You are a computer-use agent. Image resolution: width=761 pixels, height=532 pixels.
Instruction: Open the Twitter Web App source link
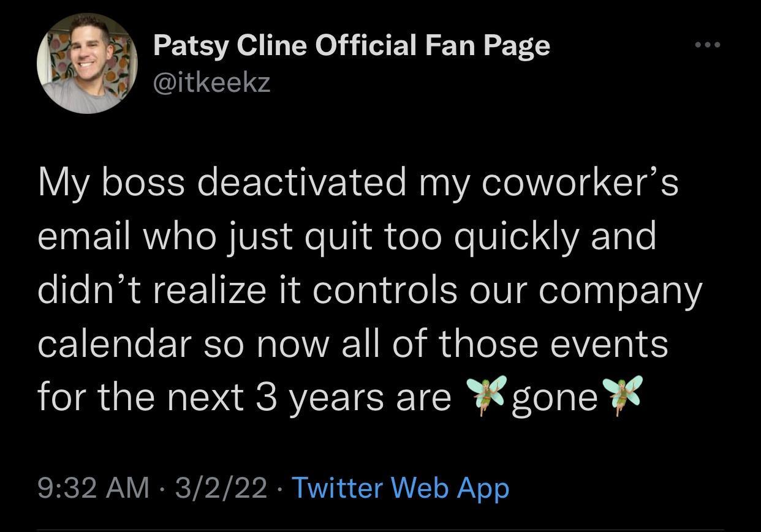coord(400,488)
